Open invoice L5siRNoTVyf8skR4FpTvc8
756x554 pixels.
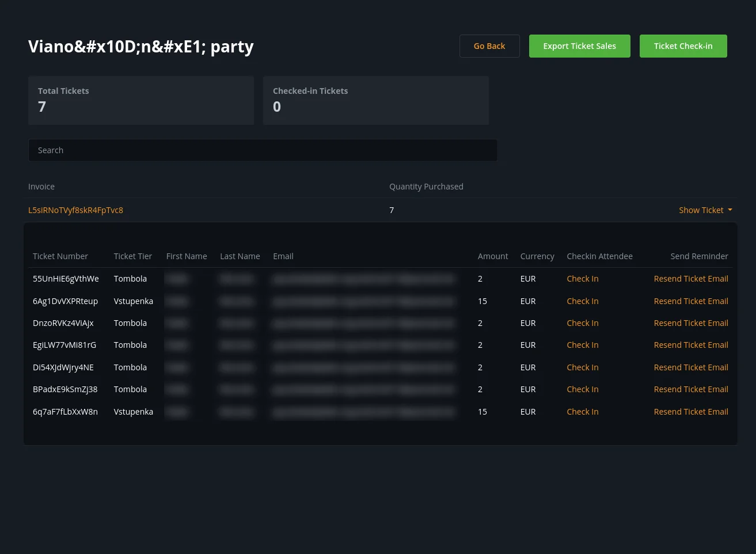(x=75, y=210)
